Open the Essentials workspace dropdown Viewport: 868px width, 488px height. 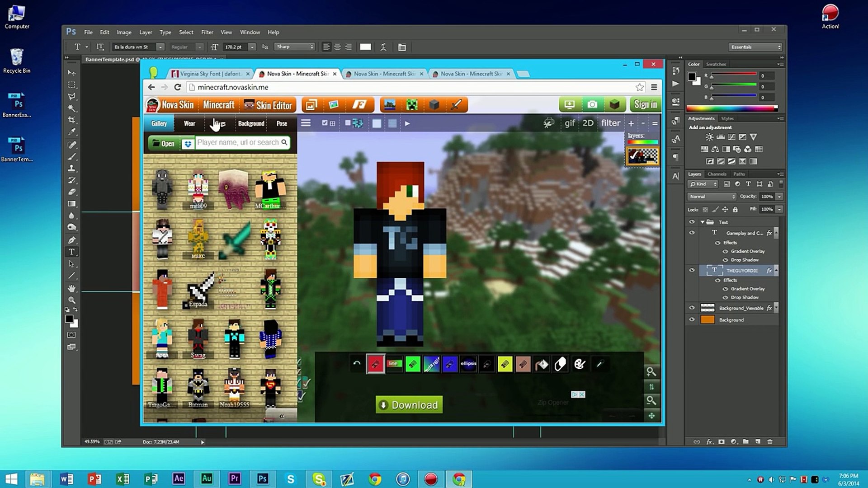click(755, 47)
